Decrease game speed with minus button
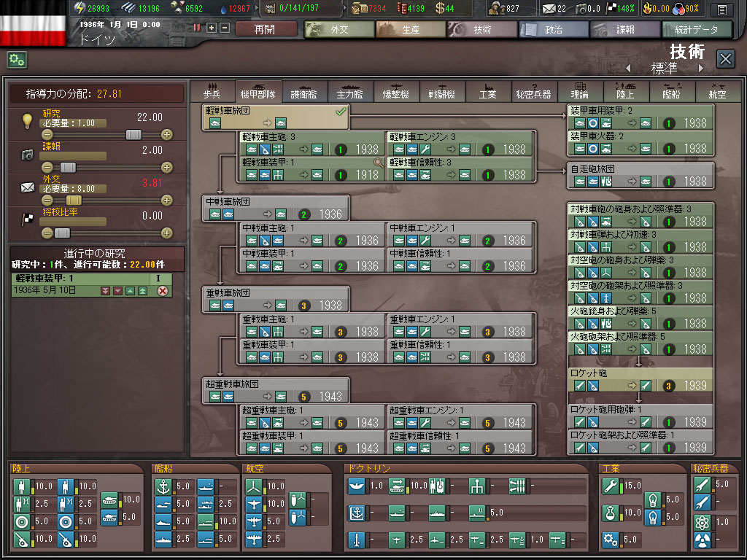The image size is (747, 560). 225,28
